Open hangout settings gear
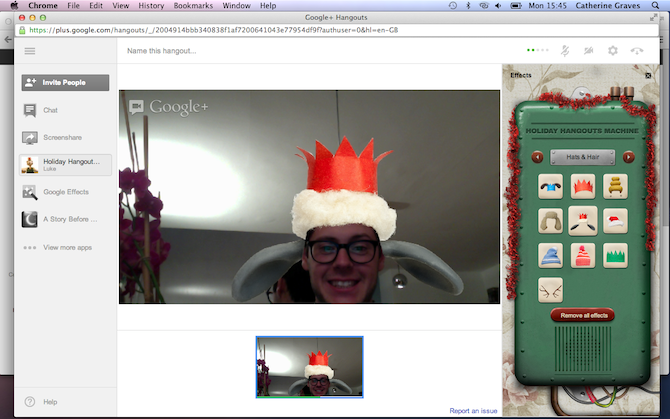Screen dimensions: 670x419 tap(613, 51)
